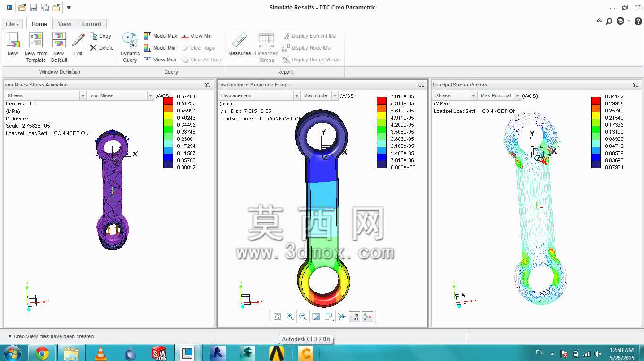Image resolution: width=644 pixels, height=361 pixels.
Task: Click Display Result Values
Action: 312,60
